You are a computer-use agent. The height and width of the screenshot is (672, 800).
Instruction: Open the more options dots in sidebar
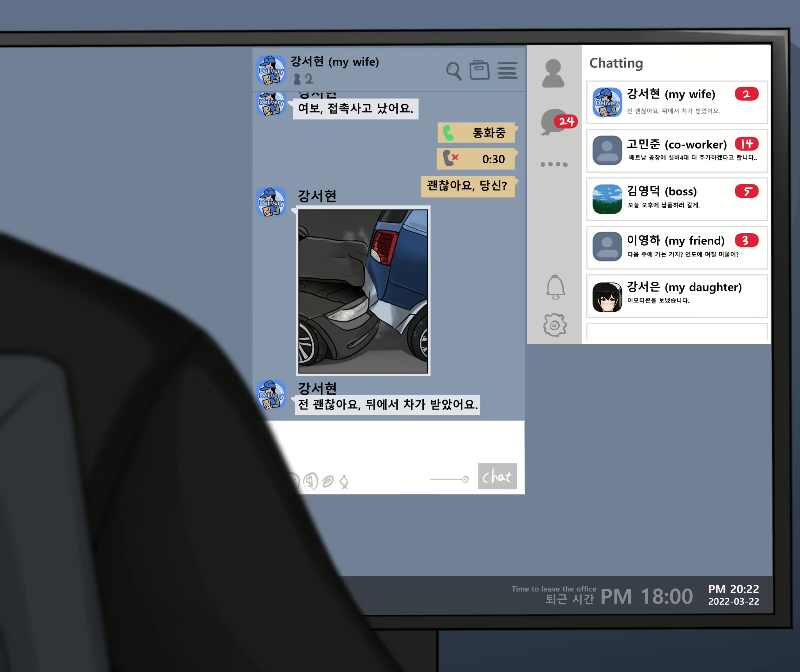(554, 164)
